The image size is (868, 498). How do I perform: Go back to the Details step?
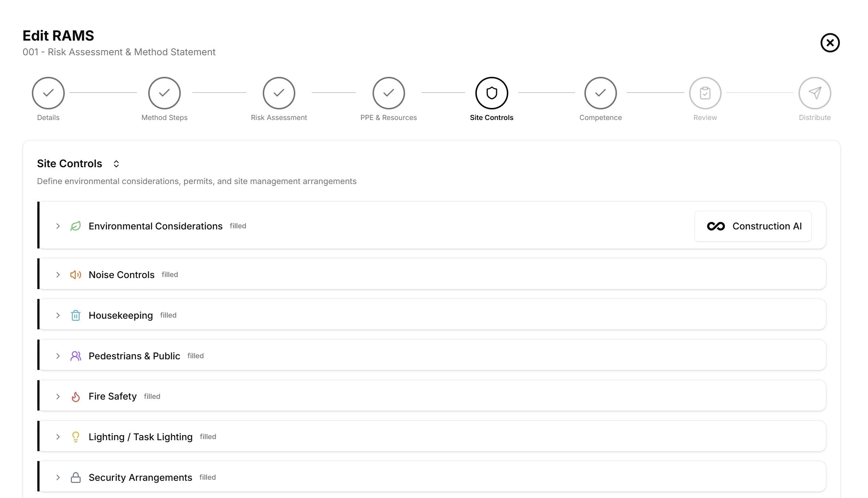[48, 93]
